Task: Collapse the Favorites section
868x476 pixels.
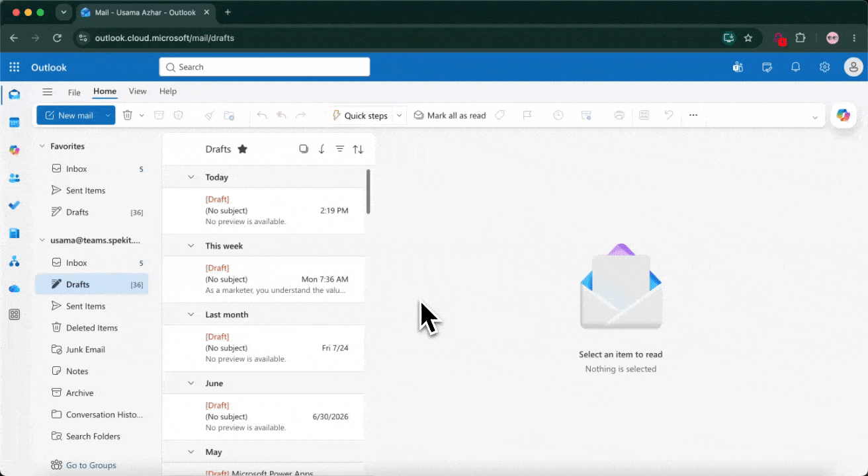Action: [x=42, y=146]
